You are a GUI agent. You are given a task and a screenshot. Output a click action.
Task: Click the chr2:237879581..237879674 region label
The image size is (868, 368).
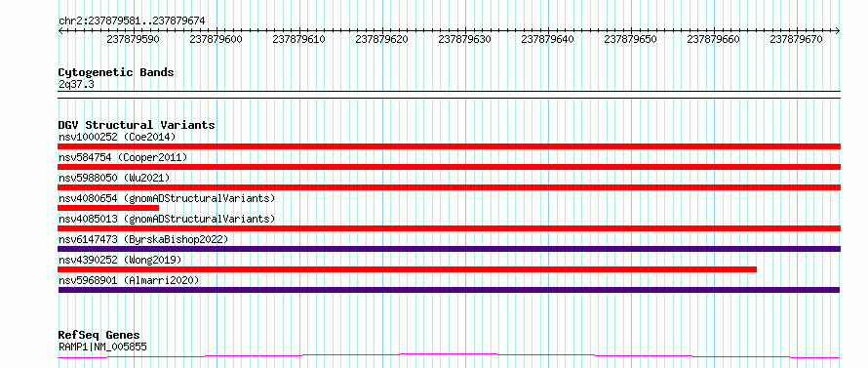pos(132,20)
